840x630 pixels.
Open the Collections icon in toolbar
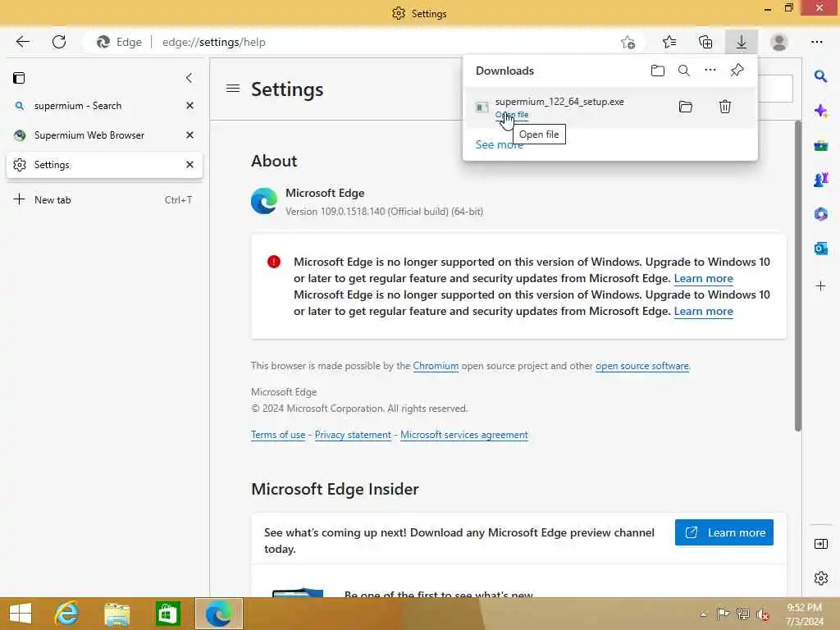click(705, 42)
